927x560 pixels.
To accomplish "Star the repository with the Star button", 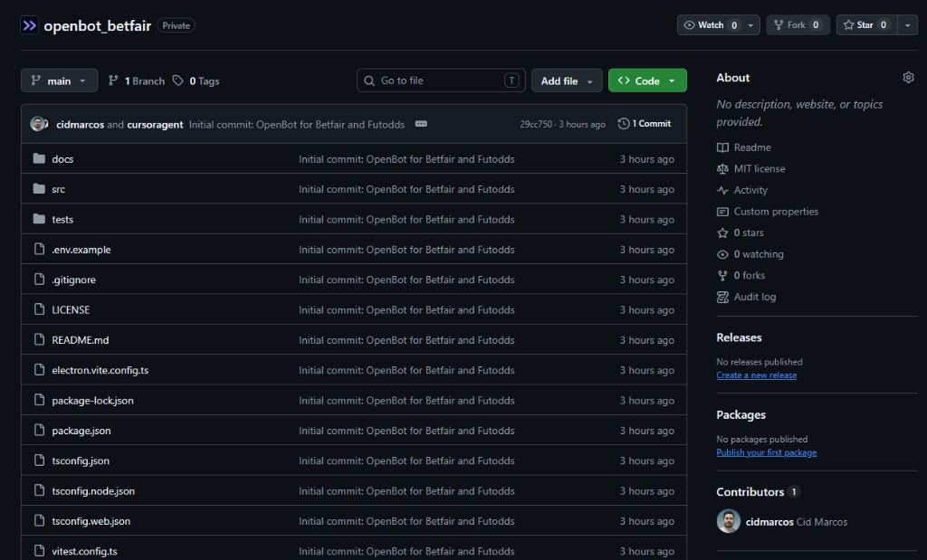I will pyautogui.click(x=866, y=24).
